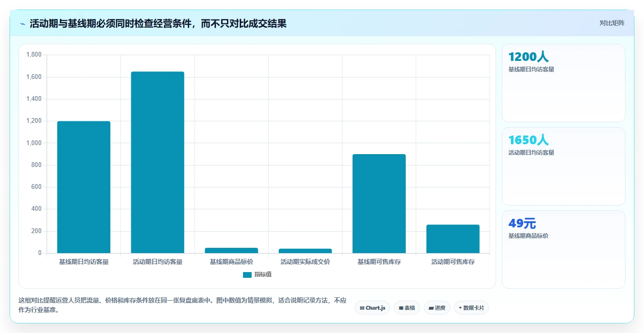The width and height of the screenshot is (644, 333).
Task: Click x-axis label 活动期可售库存
Action: (453, 262)
